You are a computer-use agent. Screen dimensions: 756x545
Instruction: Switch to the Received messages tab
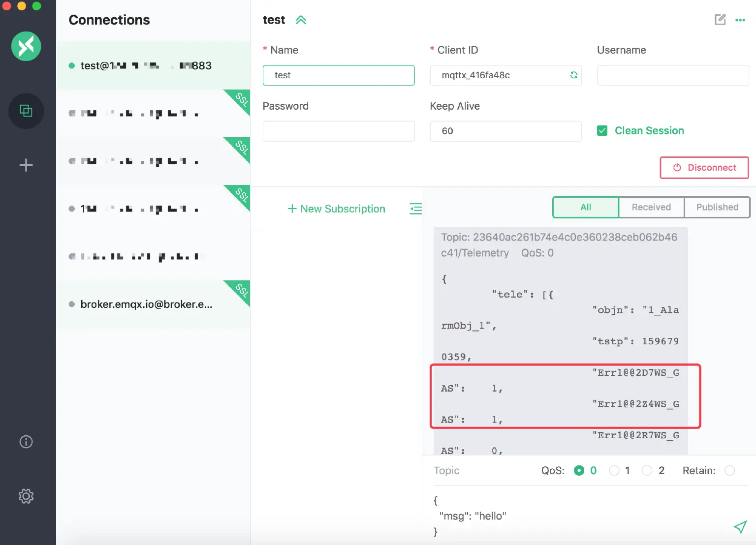[x=651, y=207]
